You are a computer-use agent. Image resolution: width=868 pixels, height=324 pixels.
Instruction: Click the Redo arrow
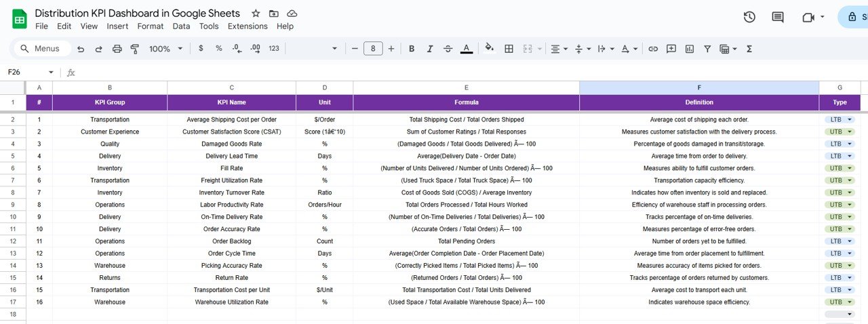[98, 49]
